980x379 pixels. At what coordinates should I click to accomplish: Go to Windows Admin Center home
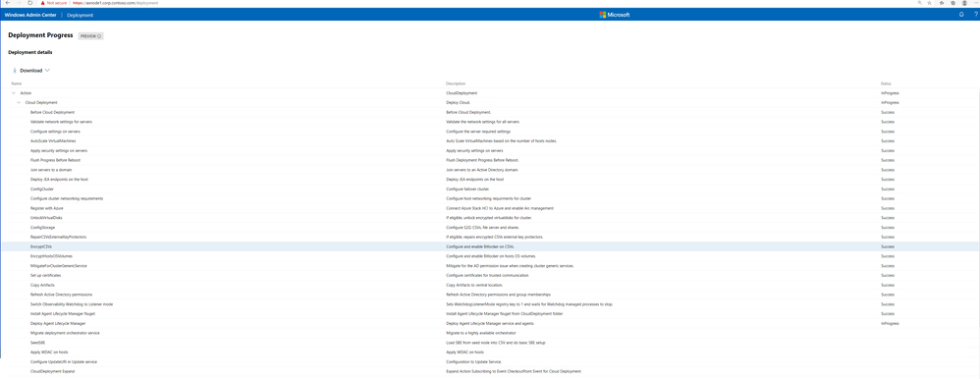pyautogui.click(x=30, y=15)
